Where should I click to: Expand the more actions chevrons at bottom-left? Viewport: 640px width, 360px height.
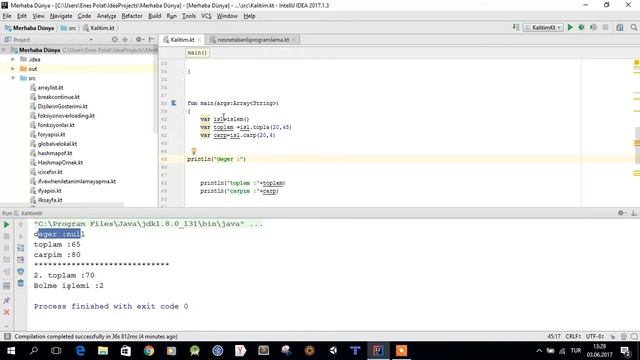pyautogui.click(x=7, y=326)
